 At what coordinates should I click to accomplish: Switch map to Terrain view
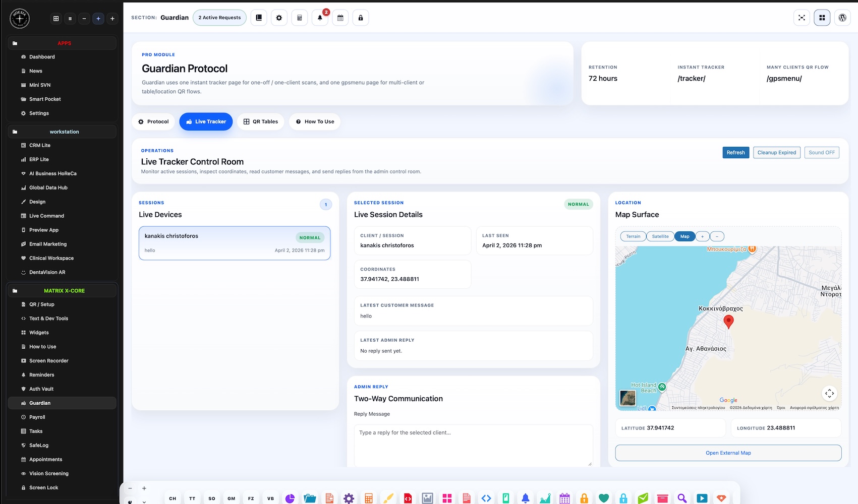(x=633, y=236)
